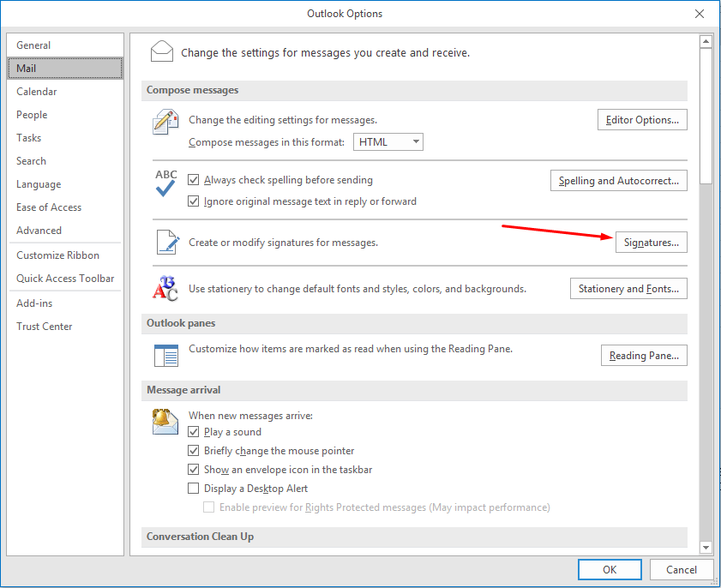The width and height of the screenshot is (721, 588).
Task: Open the Calendar options category
Action: (x=65, y=92)
